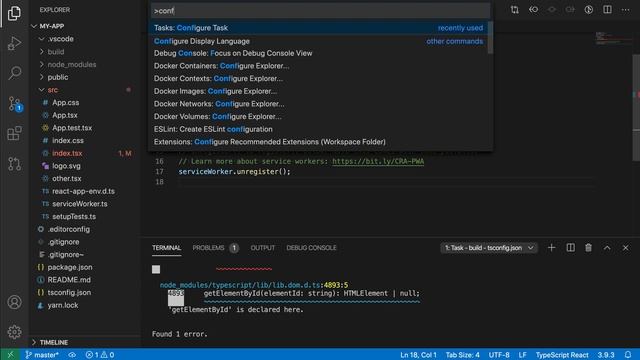Open the terminal task selector dropdown
Image resolution: width=640 pixels, height=360 pixels.
coord(489,248)
